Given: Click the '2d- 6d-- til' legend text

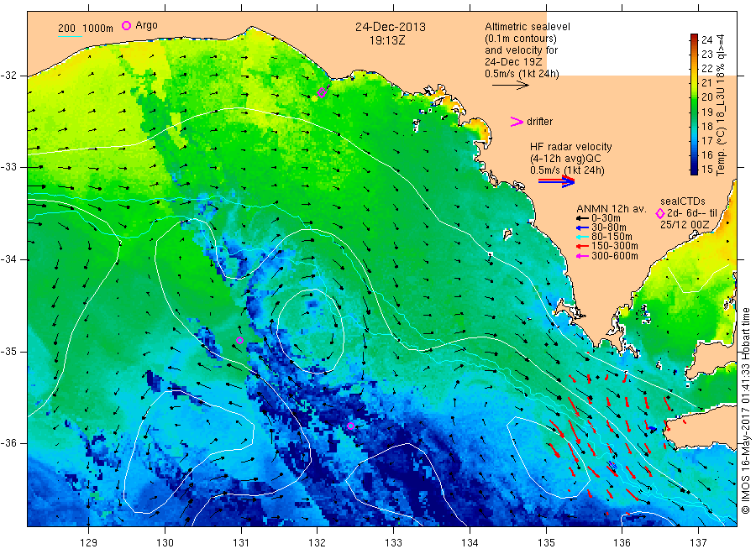Looking at the screenshot, I should (x=692, y=213).
